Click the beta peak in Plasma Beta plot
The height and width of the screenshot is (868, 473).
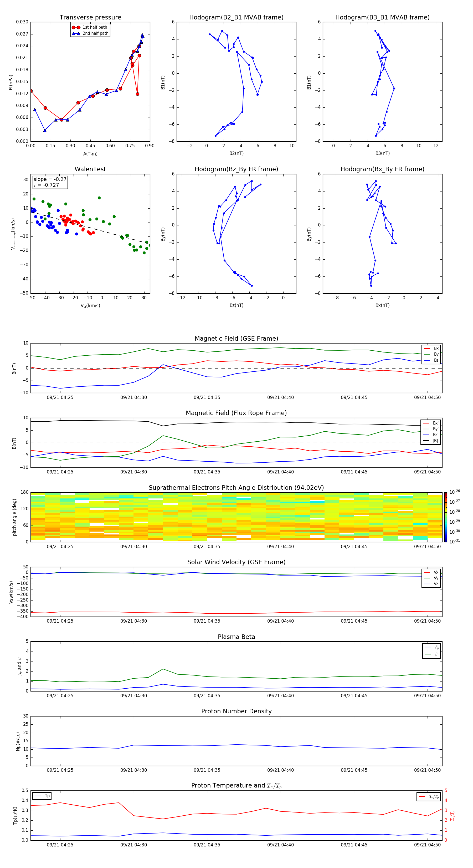tap(163, 669)
